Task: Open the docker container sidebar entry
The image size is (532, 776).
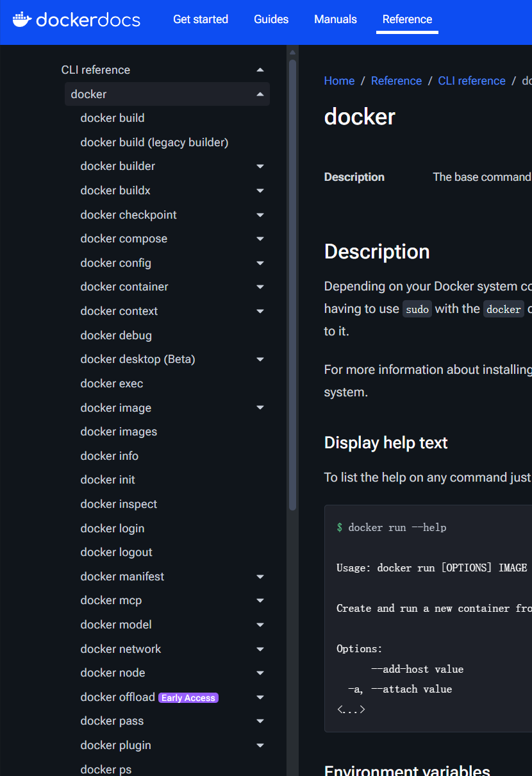Action: pos(124,287)
